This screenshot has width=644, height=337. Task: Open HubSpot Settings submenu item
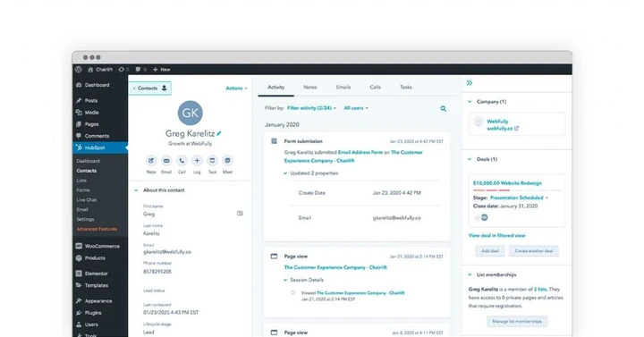click(x=85, y=219)
